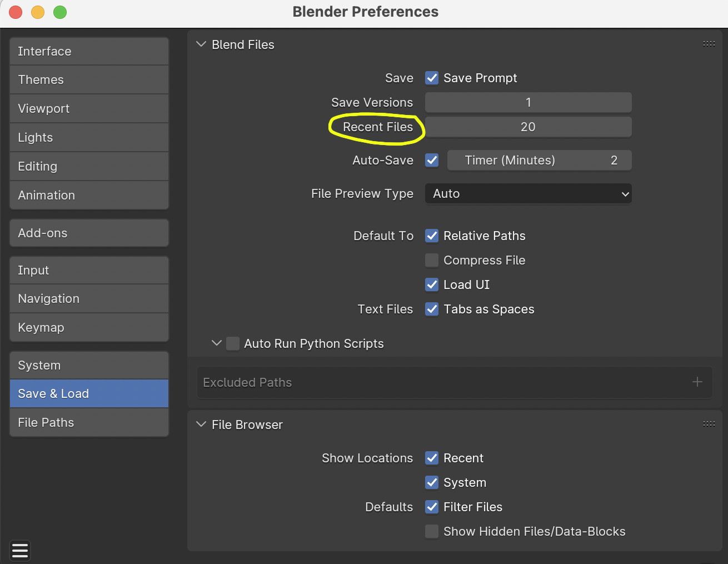Go to Navigation preferences
Image resolution: width=728 pixels, height=564 pixels.
pos(89,298)
